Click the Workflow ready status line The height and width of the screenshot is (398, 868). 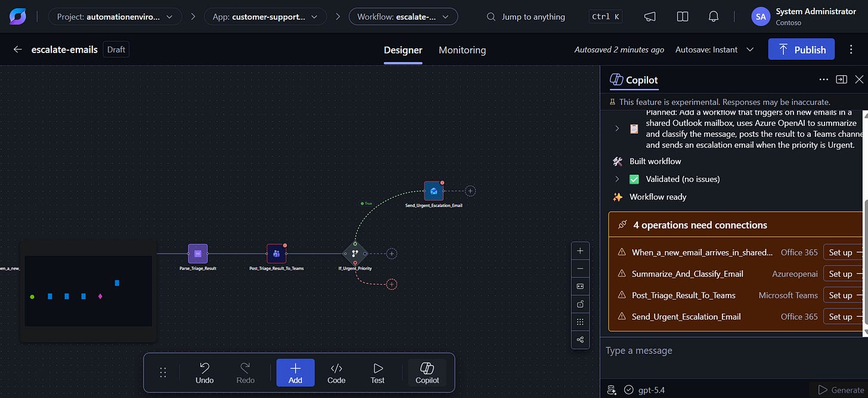tap(658, 197)
